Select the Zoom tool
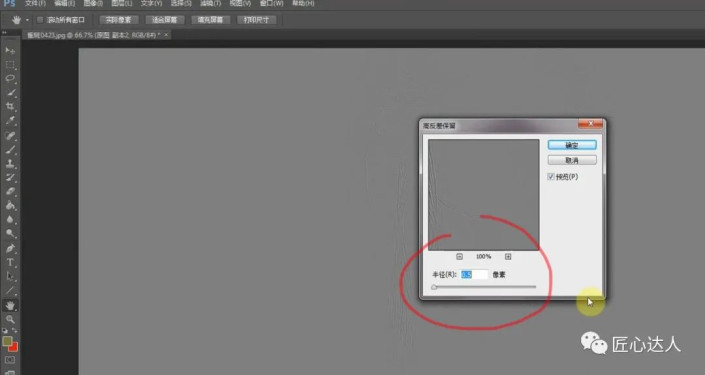 tap(10, 319)
